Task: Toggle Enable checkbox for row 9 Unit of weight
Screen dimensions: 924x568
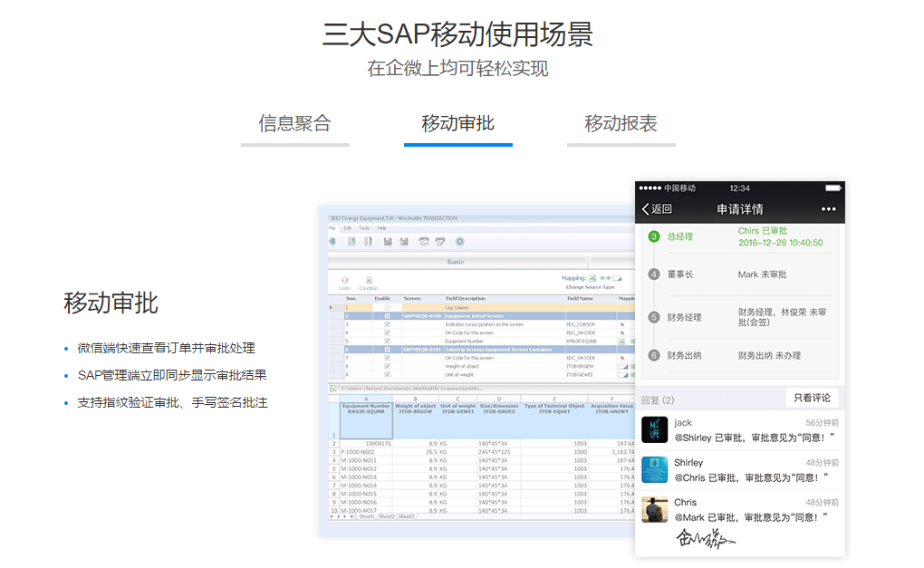Action: 387,374
